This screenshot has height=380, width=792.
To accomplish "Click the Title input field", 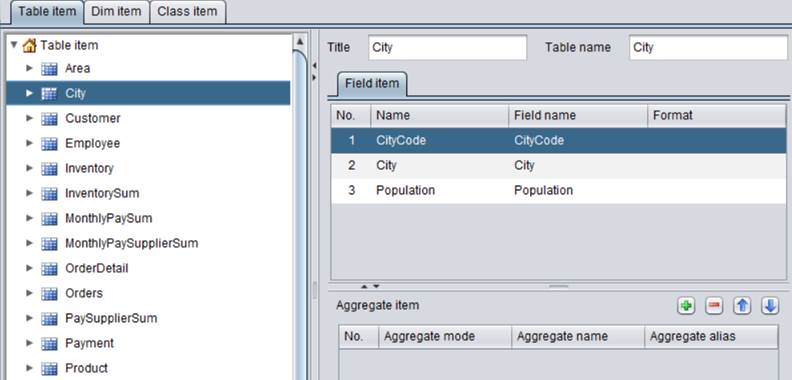I will pos(448,48).
